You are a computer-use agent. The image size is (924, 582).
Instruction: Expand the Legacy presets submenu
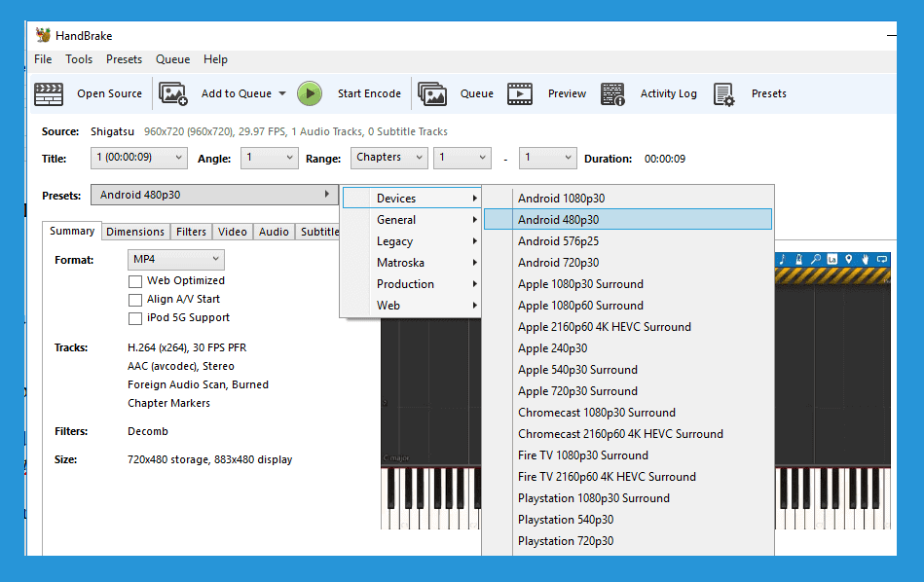pyautogui.click(x=411, y=241)
